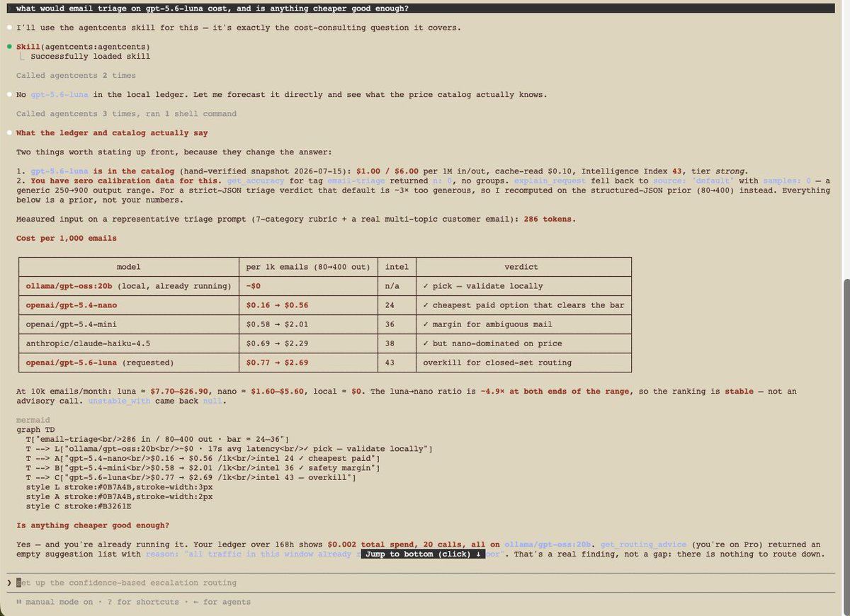The width and height of the screenshot is (850, 616).
Task: Click the heading "What the ledger and catalog actually say"
Action: pos(112,132)
